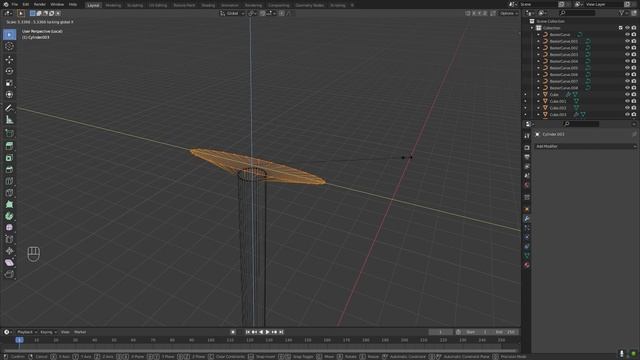Toggle proportional editing
The image size is (640, 360).
pyautogui.click(x=282, y=13)
